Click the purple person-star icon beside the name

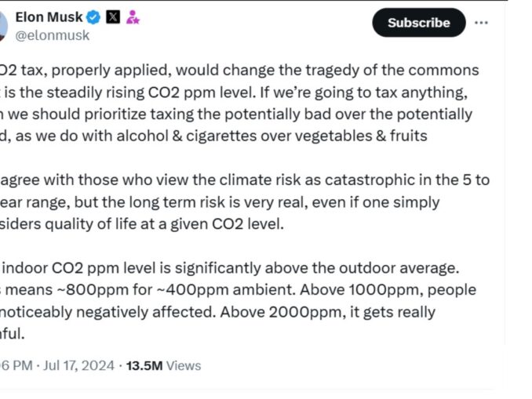click(x=133, y=17)
